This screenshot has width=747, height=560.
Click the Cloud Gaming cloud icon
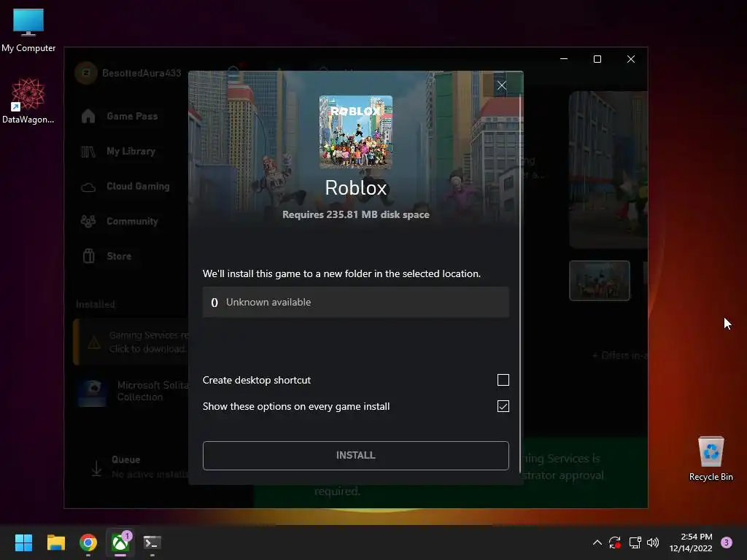(88, 187)
